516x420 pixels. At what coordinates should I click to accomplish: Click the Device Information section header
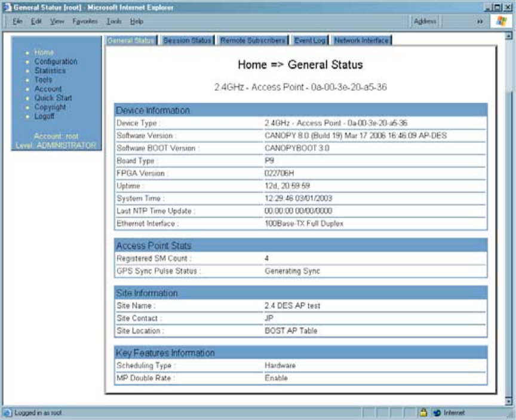tap(301, 110)
